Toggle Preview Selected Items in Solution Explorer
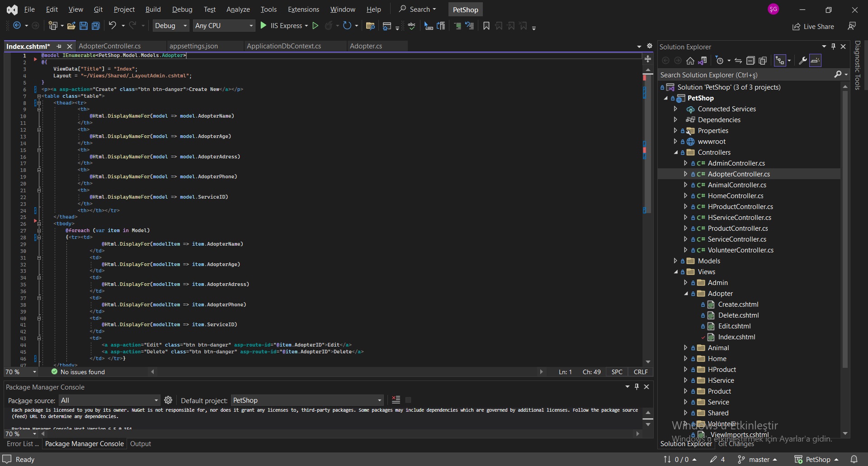The image size is (868, 466). click(815, 61)
